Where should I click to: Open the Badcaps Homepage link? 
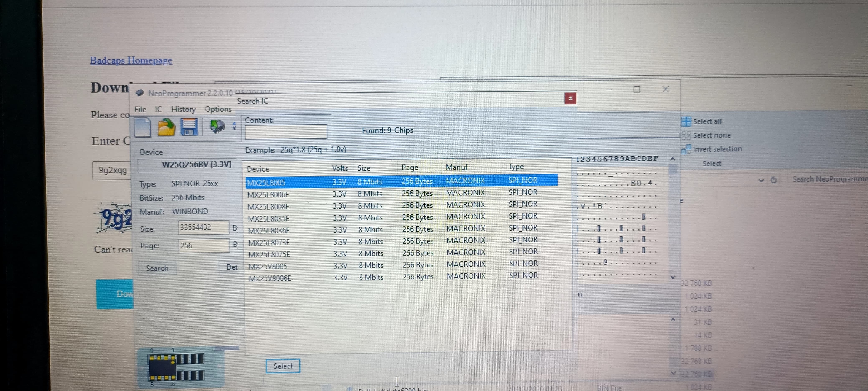[131, 60]
